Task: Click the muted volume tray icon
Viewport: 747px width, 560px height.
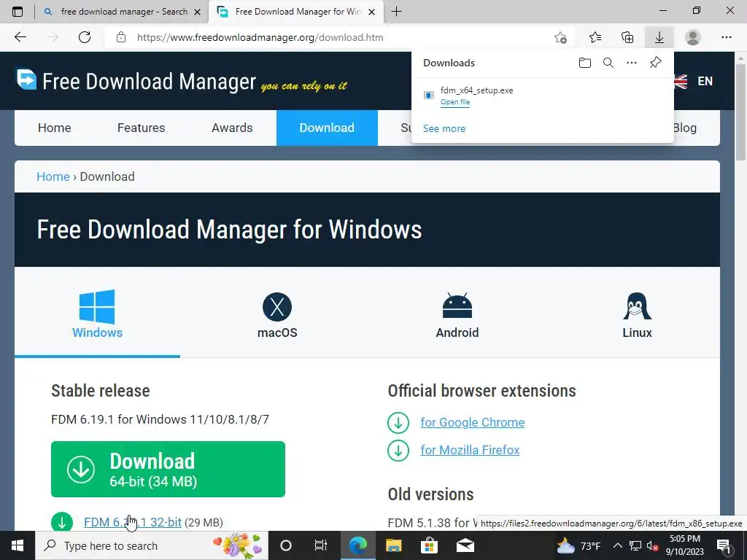Action: 653,545
